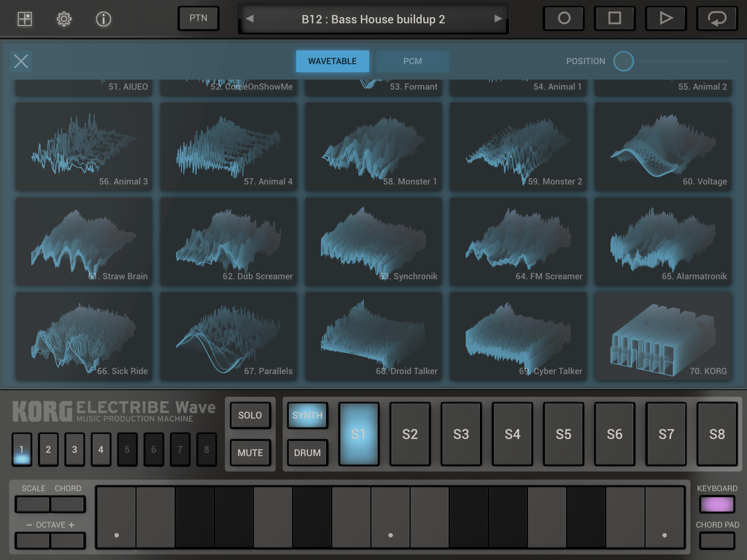Open pattern name B12 Bass House buildup 2
The height and width of the screenshot is (560, 747).
pos(373,19)
